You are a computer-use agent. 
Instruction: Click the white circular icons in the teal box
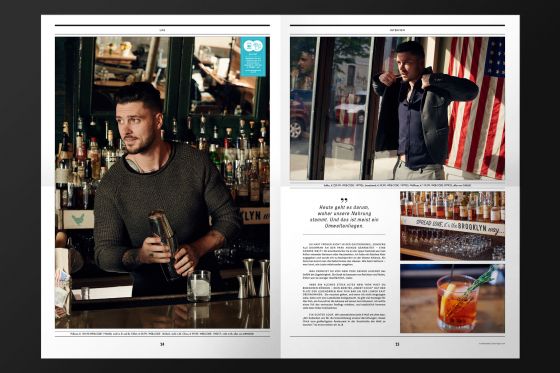253,46
